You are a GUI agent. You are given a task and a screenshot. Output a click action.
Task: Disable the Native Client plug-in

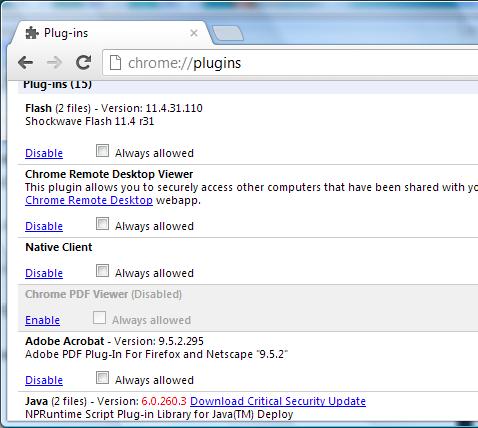44,273
